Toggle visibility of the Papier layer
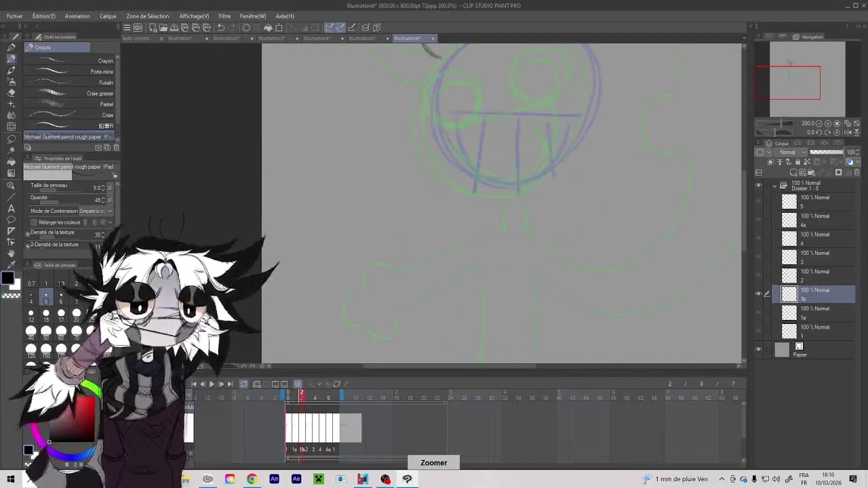868x488 pixels. (x=759, y=349)
